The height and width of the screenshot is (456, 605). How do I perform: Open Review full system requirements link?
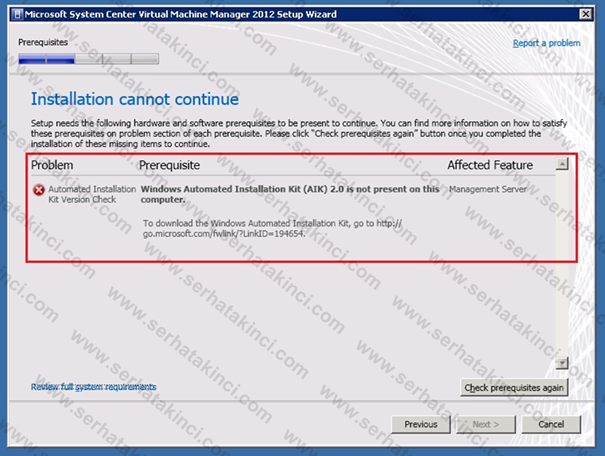(93, 387)
